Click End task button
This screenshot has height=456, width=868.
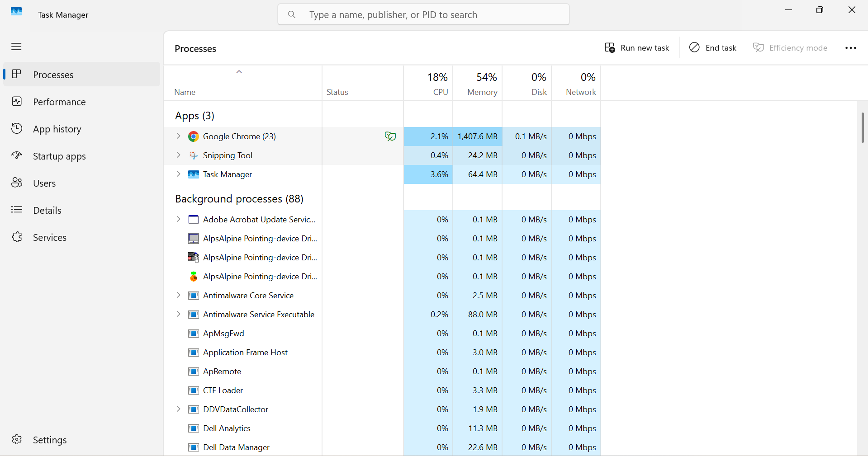coord(713,48)
